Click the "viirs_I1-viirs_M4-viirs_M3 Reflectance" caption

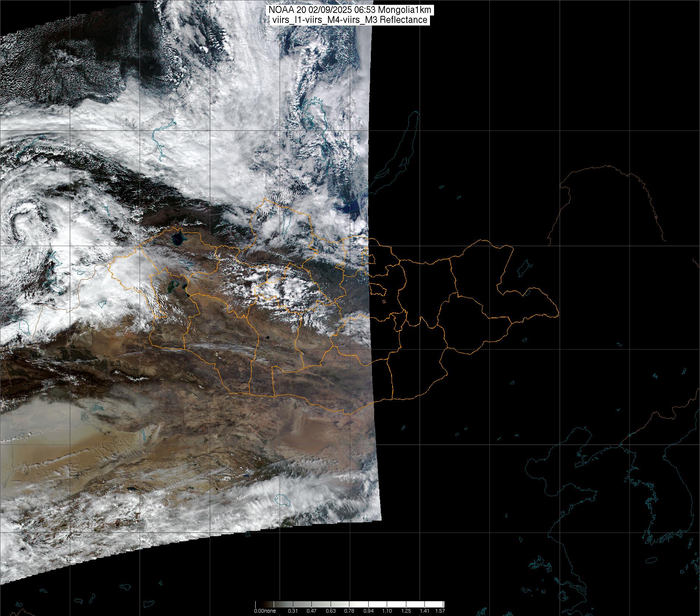[x=350, y=20]
